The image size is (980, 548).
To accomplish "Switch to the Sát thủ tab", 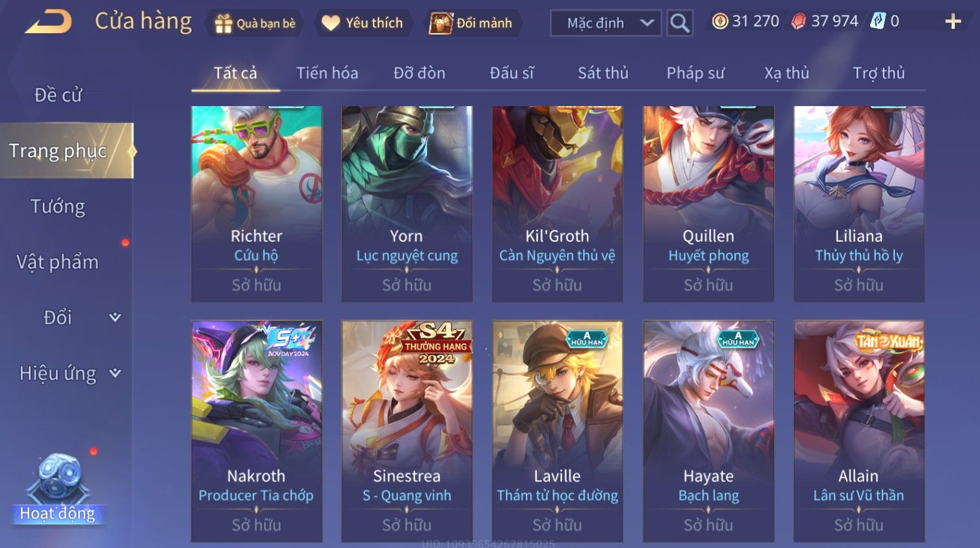I will (x=603, y=73).
